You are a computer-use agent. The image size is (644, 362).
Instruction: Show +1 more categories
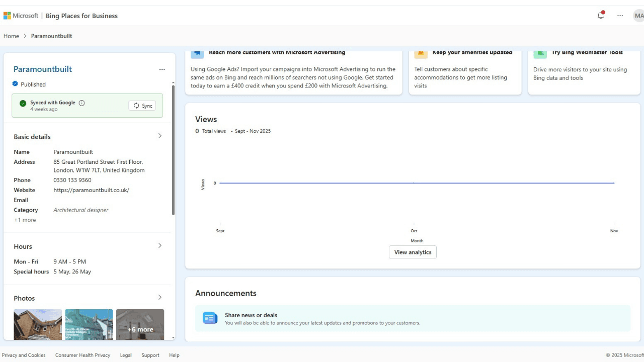pyautogui.click(x=25, y=220)
